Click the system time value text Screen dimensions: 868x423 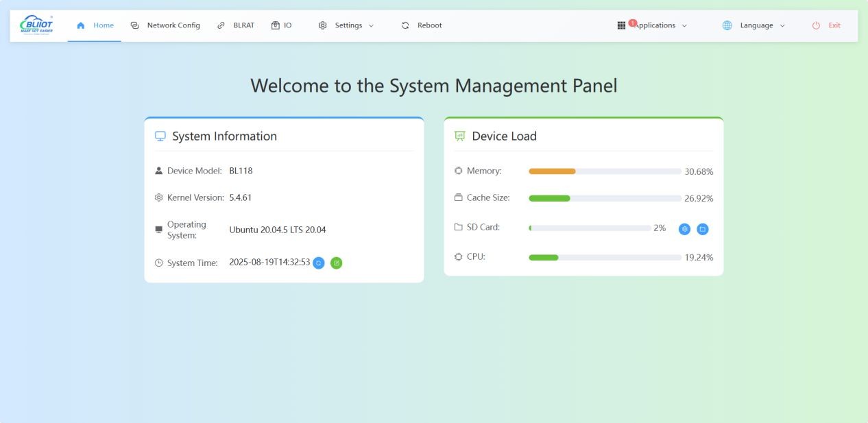click(269, 263)
